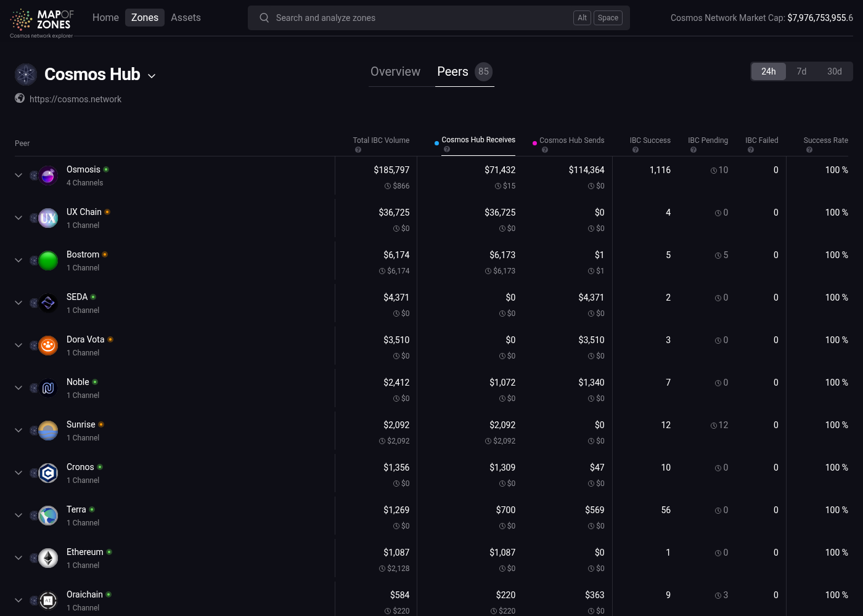Click help icon under Total IBC Volume
Viewport: 863px width, 616px height.
tap(358, 150)
